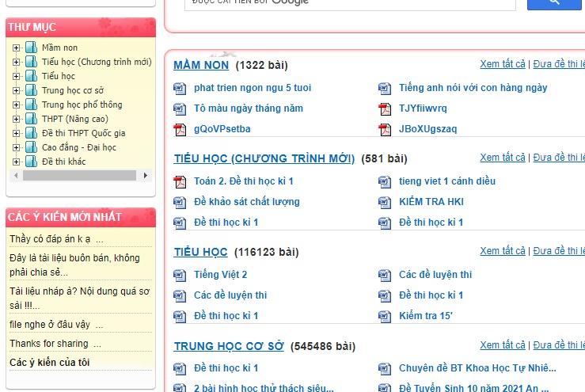Open the TRUNG HỌC CƠ SỞ heading link
This screenshot has height=392, width=585.
click(x=229, y=346)
